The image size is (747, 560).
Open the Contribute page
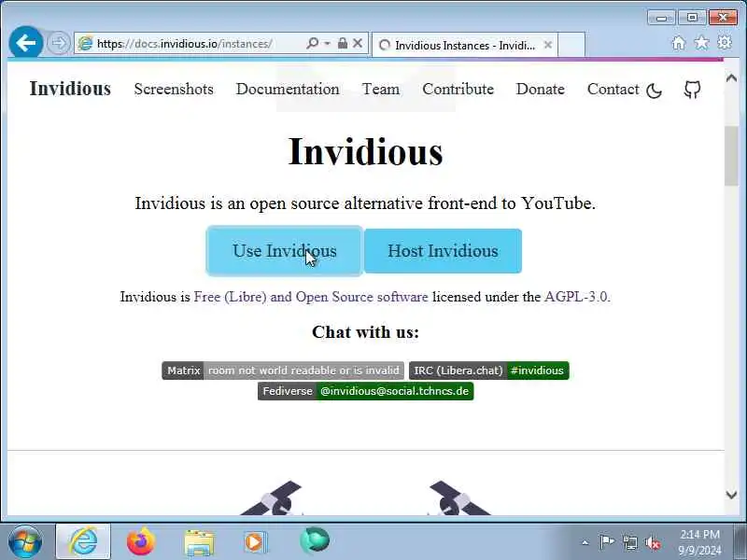pos(458,89)
